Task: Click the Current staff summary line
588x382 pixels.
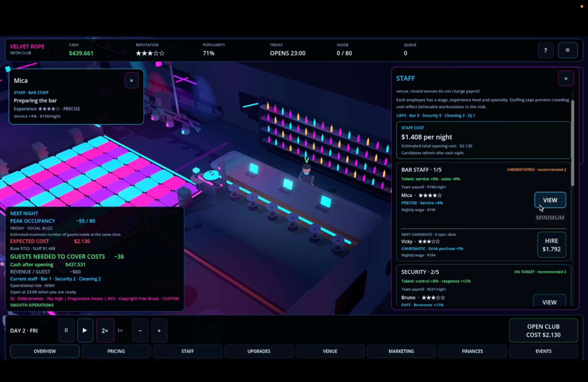Action: click(x=55, y=279)
